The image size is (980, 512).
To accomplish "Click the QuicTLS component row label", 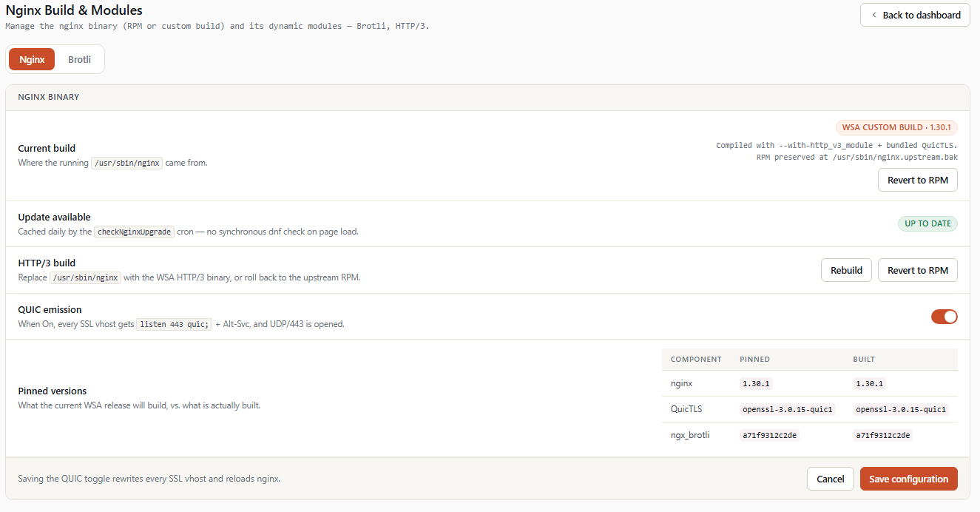I will [x=685, y=409].
